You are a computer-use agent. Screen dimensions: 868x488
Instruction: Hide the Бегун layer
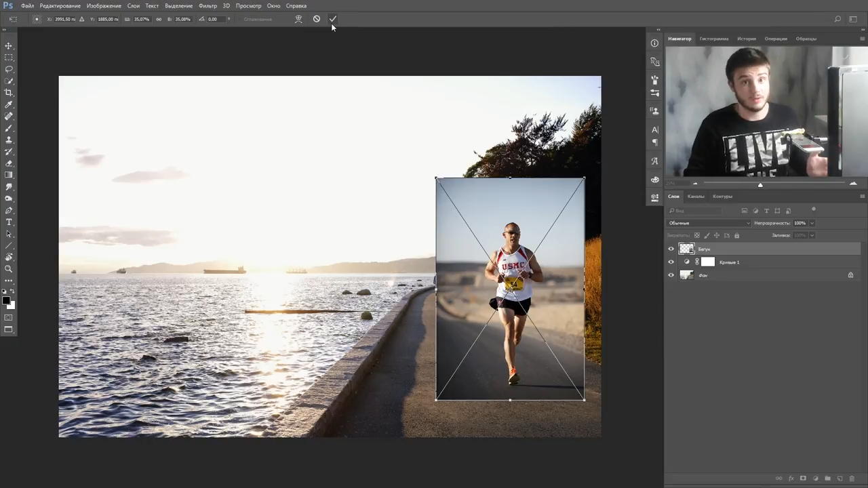(x=671, y=249)
